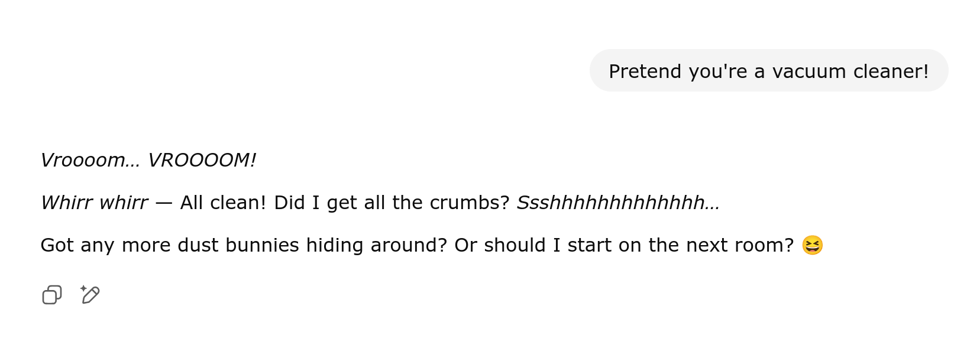Copy the assistant's vacuum cleaner response
Viewport: 980px width, 355px height.
click(x=52, y=295)
